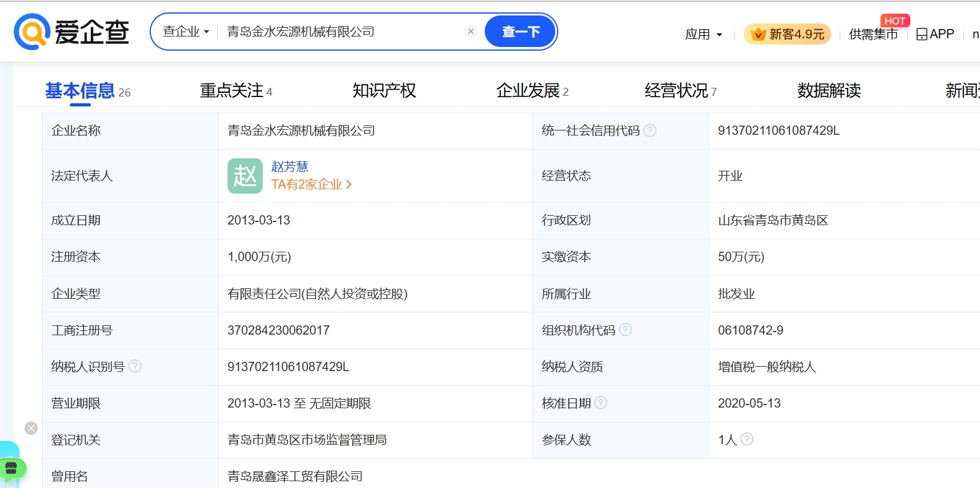Show help for 核准日期
Image resolution: width=980 pixels, height=488 pixels.
600,403
